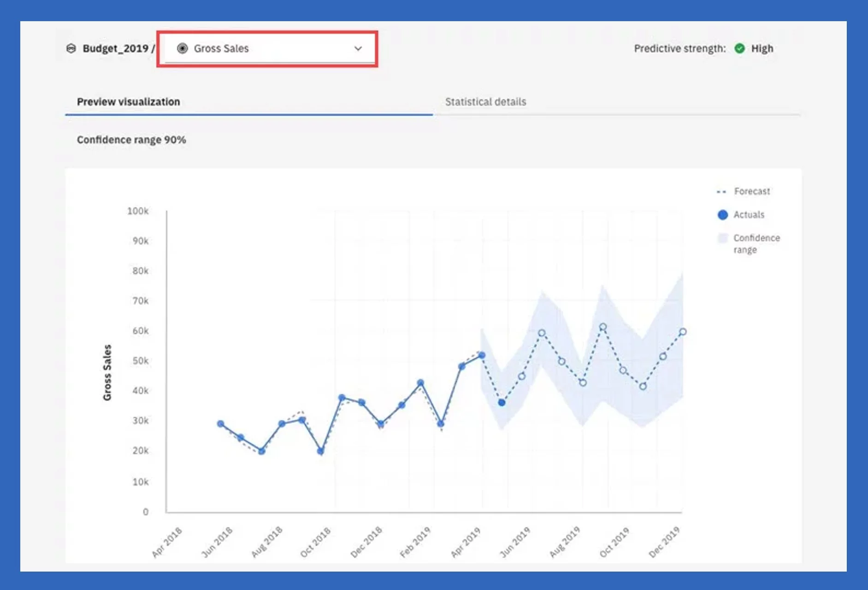
Task: Click the Confidence range 90% heading
Action: point(131,140)
